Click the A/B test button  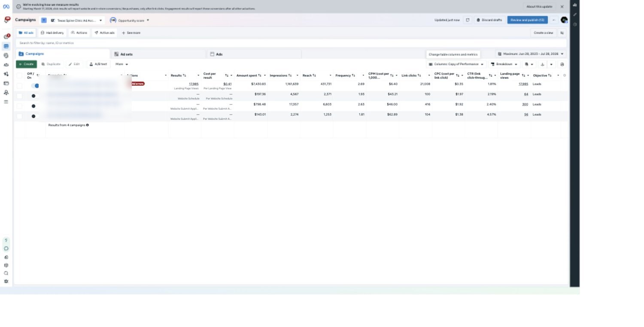pyautogui.click(x=98, y=64)
